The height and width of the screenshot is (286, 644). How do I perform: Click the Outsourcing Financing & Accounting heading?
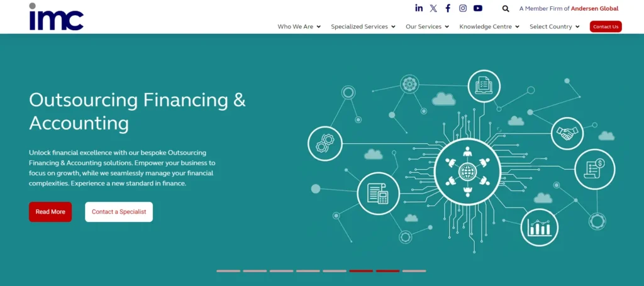(137, 112)
